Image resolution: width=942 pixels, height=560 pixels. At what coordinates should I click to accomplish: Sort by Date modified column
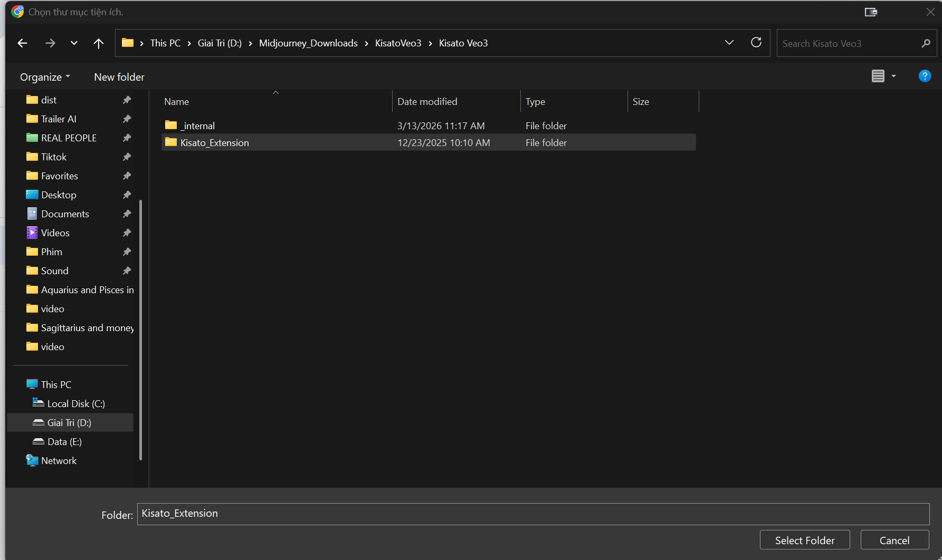456,101
